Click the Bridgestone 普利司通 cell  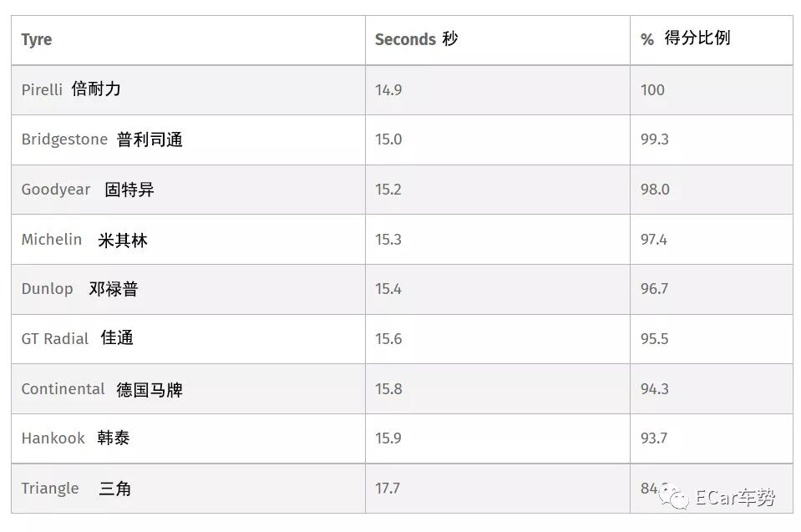pyautogui.click(x=102, y=139)
